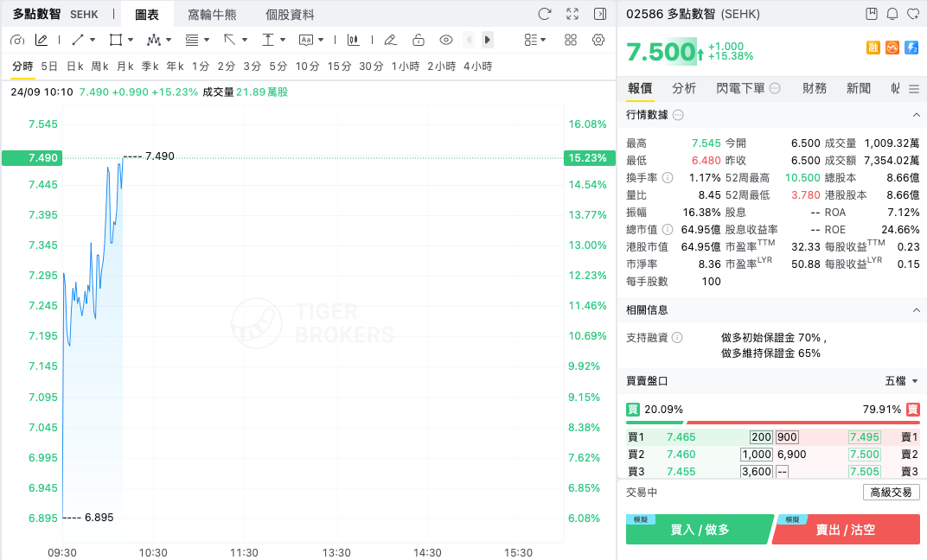
Task: Toggle drawing visibility eye icon
Action: pos(446,40)
